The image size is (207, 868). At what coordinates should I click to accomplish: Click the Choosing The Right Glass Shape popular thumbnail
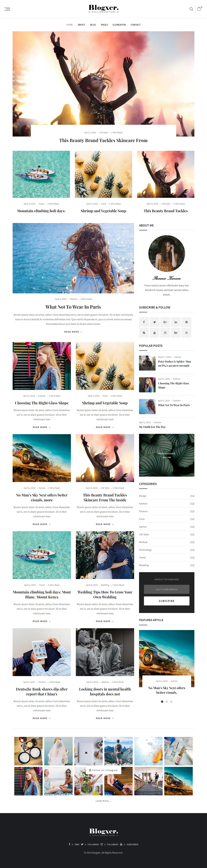coord(147,385)
